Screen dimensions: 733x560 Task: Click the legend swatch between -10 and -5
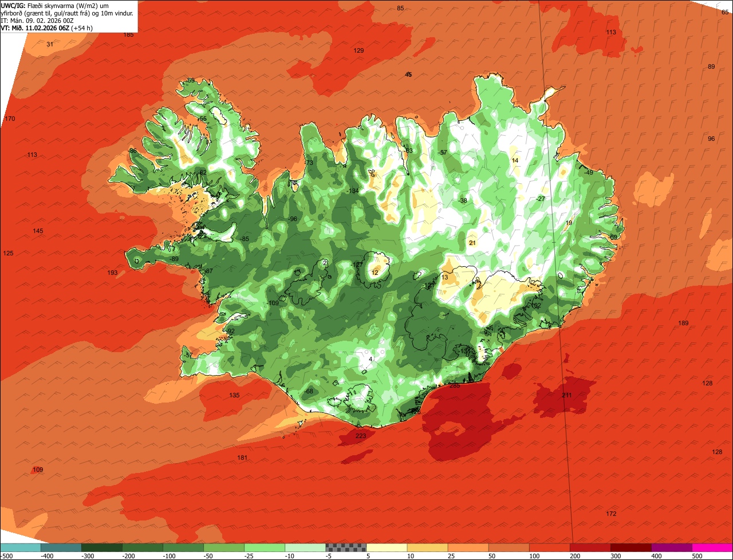305,548
